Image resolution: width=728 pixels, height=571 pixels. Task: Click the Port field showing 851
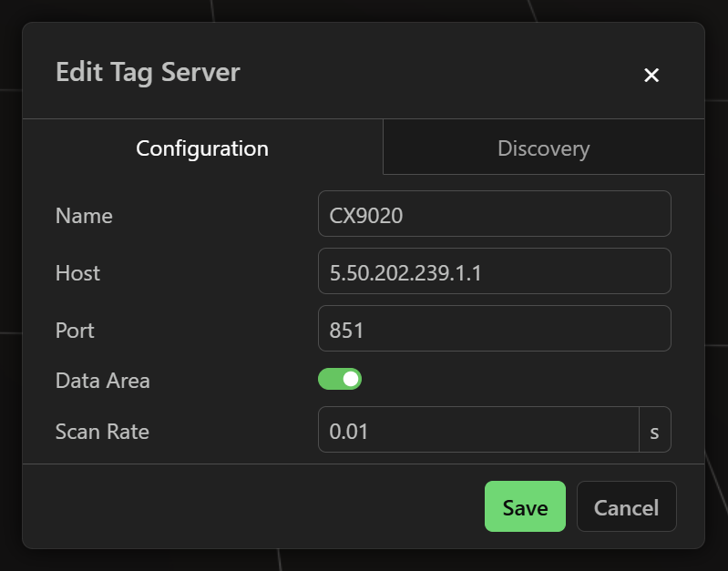(x=494, y=329)
